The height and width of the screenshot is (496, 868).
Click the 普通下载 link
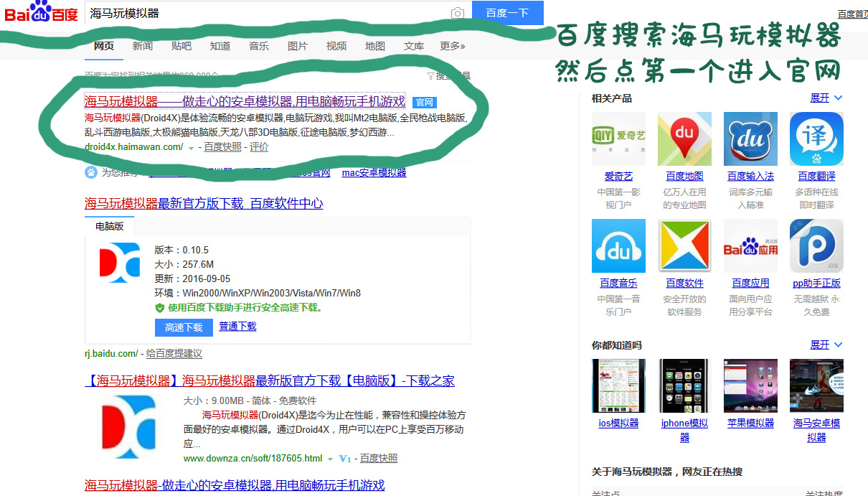tap(237, 327)
